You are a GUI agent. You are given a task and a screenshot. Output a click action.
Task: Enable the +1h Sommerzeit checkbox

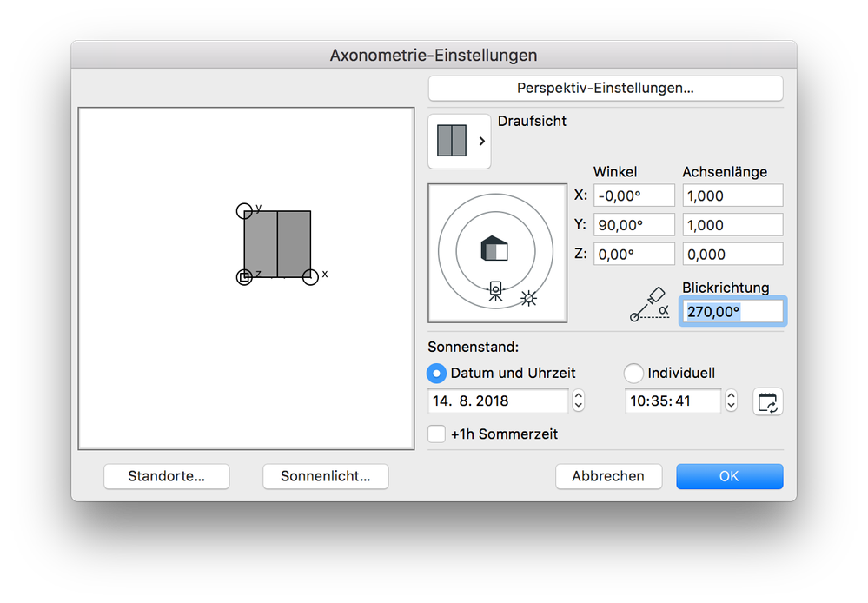436,434
